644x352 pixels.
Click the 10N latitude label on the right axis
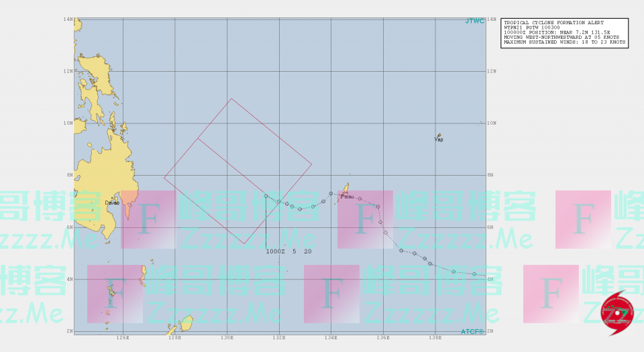coord(490,123)
